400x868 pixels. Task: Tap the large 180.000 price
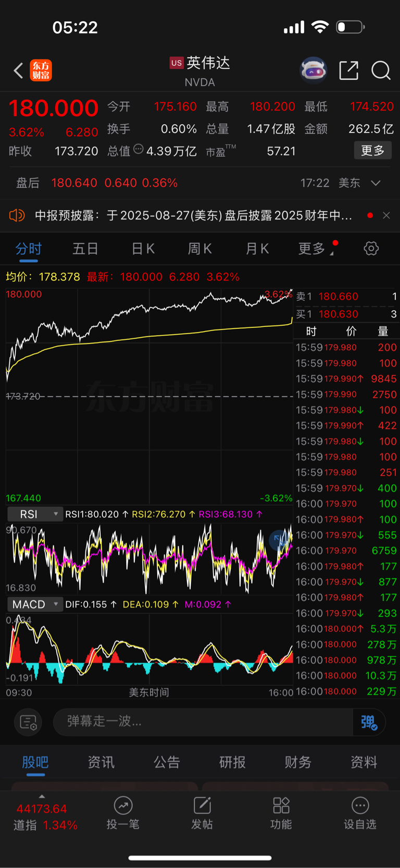54,108
